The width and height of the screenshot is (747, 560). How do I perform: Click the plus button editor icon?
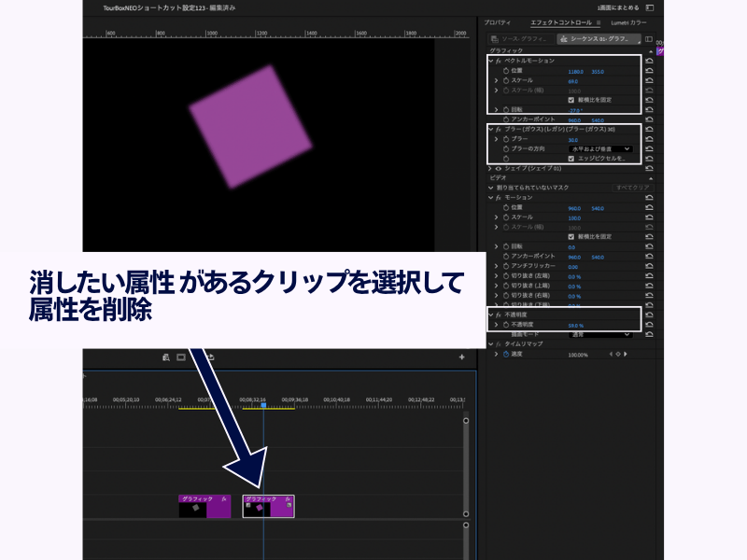[461, 357]
